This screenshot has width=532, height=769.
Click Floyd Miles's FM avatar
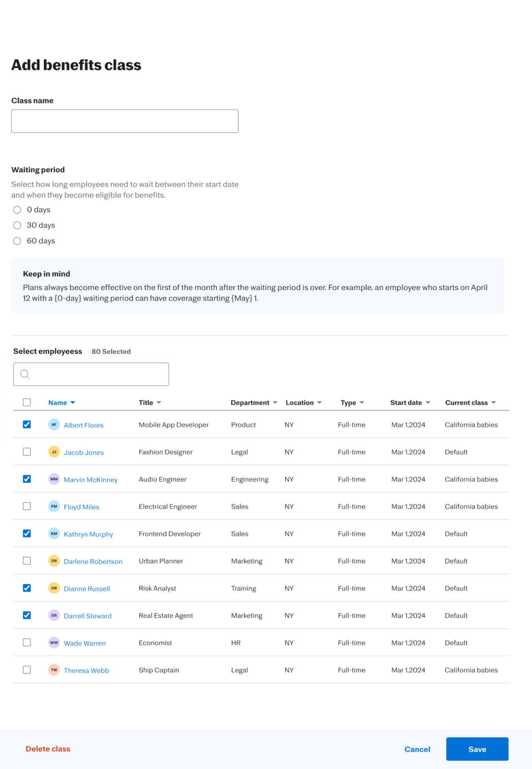[54, 506]
